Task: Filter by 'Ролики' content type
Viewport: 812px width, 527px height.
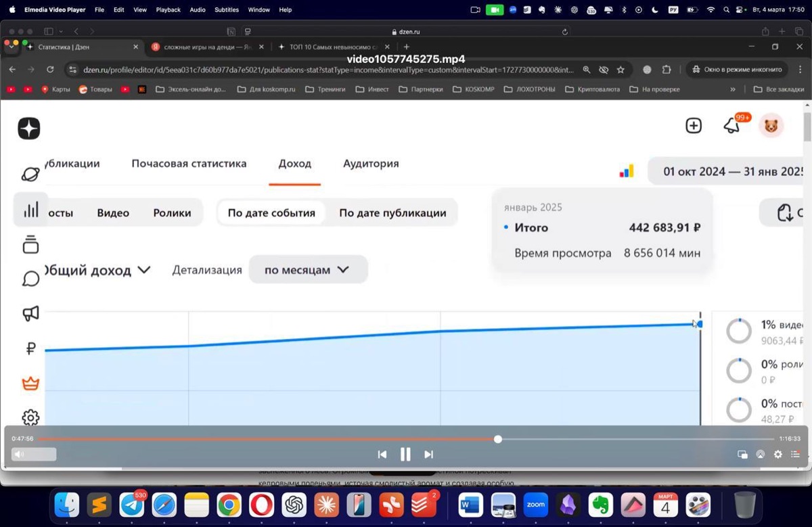Action: [172, 212]
